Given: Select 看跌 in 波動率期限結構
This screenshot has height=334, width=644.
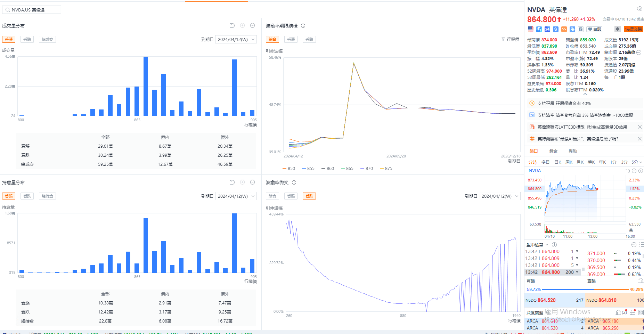Looking at the screenshot, I should pyautogui.click(x=309, y=39).
